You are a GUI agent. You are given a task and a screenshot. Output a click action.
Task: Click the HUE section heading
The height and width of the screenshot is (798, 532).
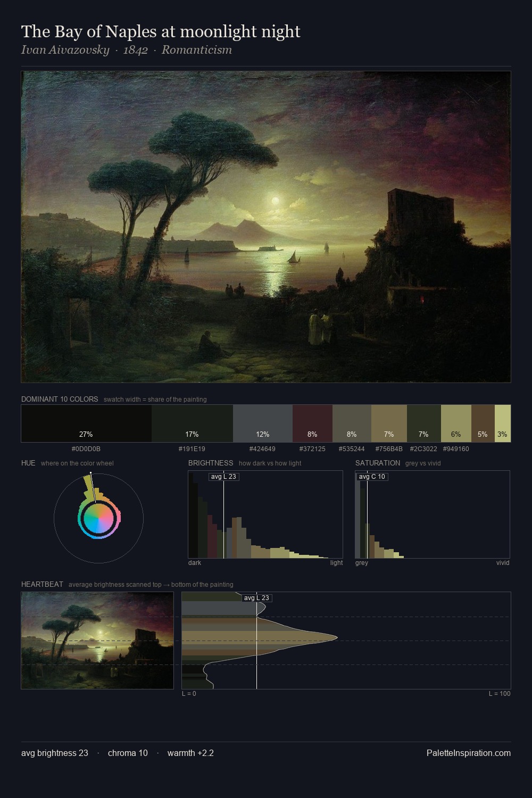point(28,463)
